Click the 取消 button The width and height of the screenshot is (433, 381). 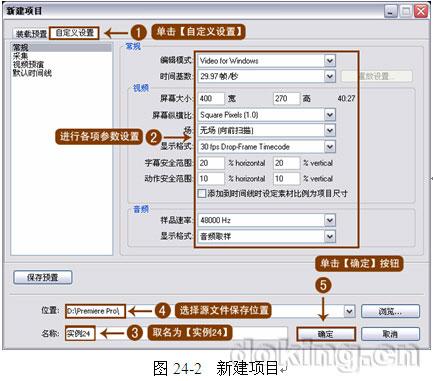tap(390, 334)
